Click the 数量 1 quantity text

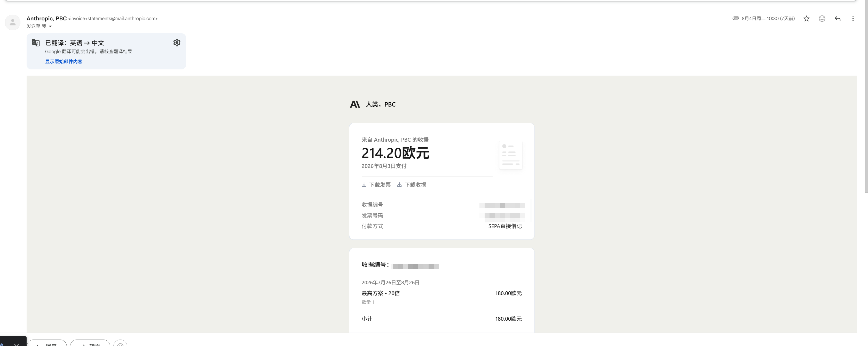(x=368, y=302)
